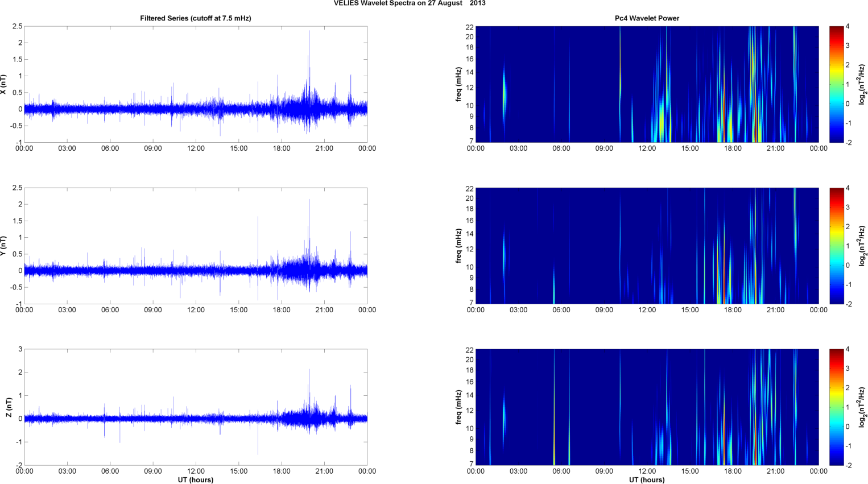
Task: Click the VELIES Wavelet Spectra figure title
Action: [410, 3]
